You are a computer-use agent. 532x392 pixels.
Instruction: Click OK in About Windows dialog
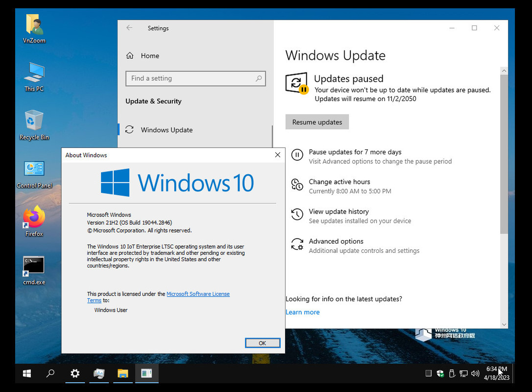click(262, 343)
